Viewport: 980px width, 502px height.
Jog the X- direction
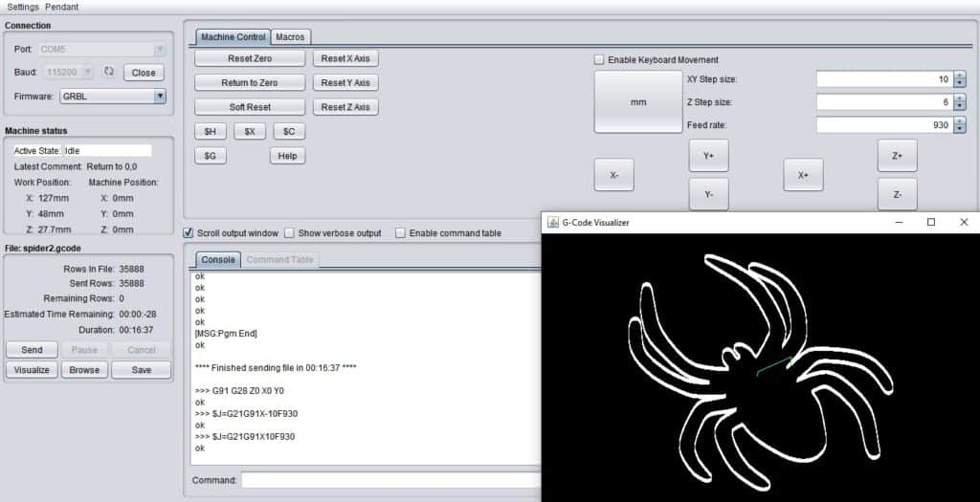point(613,175)
